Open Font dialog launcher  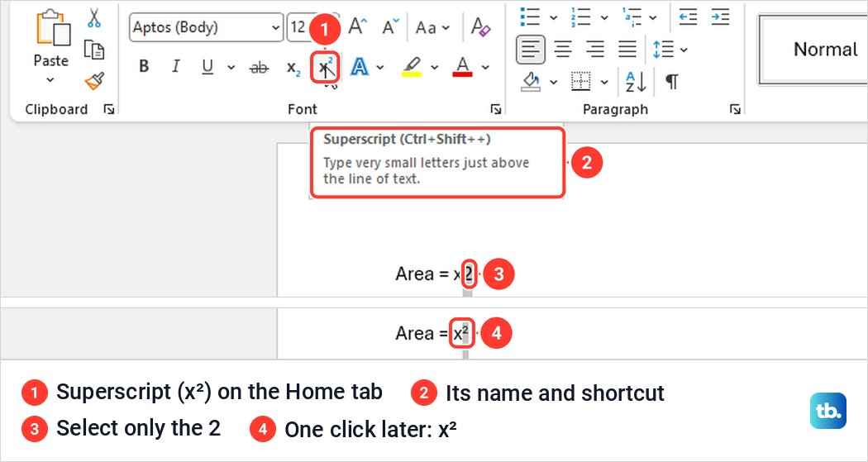496,110
